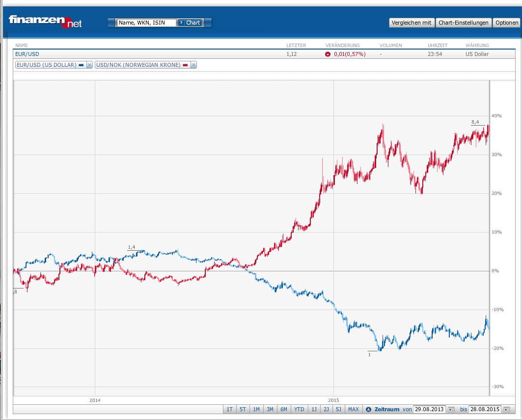Screen dimensions: 522x420
Task: Click the 10% y-axis label
Action: pyautogui.click(x=496, y=232)
